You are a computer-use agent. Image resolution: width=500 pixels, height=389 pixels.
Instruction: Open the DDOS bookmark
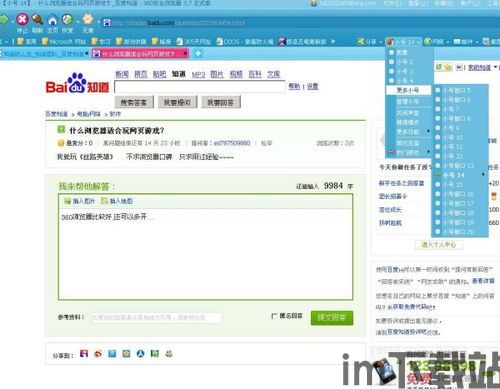tap(245, 42)
